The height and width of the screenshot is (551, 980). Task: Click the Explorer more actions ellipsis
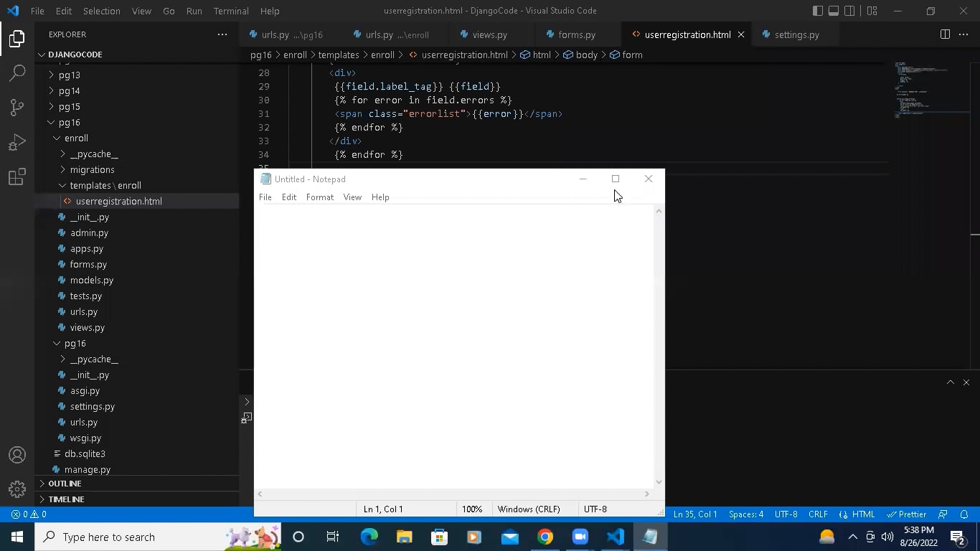pyautogui.click(x=222, y=34)
